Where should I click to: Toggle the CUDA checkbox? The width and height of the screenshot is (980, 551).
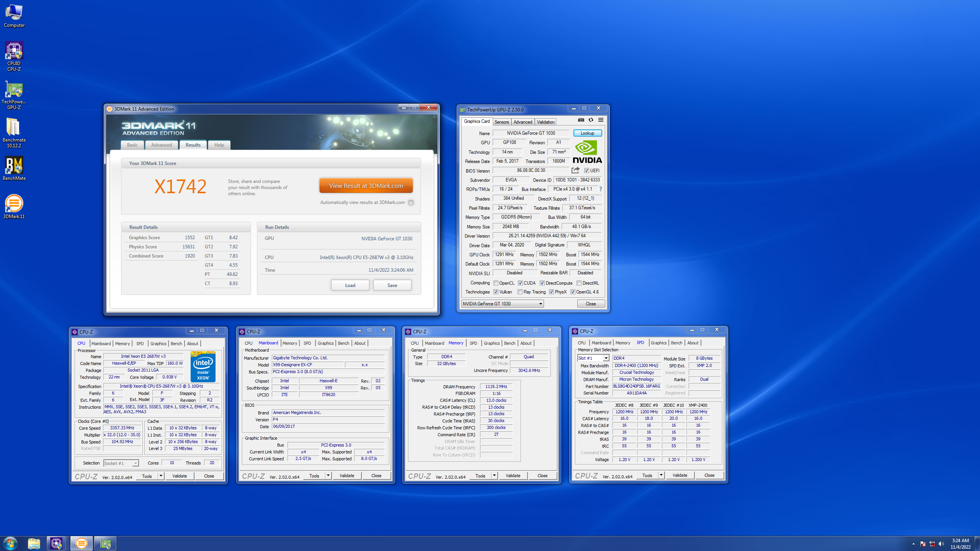pyautogui.click(x=521, y=283)
